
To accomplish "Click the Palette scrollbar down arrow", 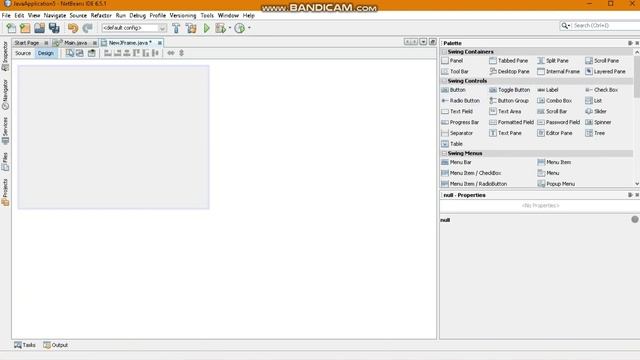I will 637,184.
